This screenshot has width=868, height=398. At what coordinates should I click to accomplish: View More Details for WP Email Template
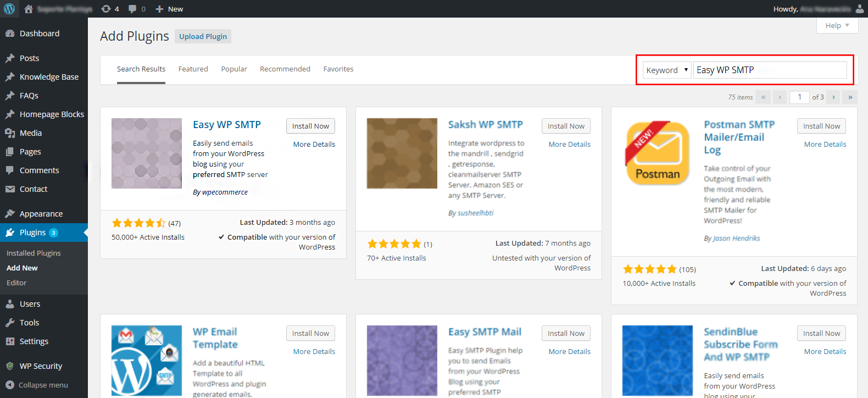[x=314, y=352]
